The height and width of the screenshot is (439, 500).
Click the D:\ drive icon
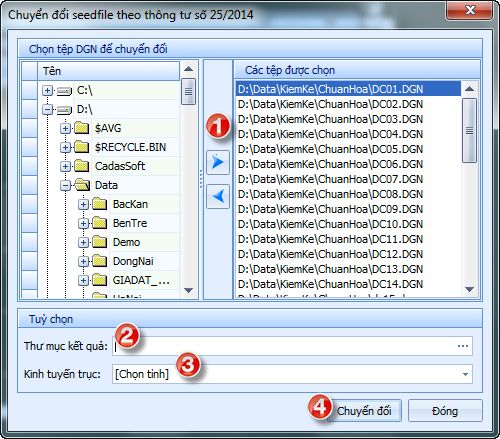(64, 109)
